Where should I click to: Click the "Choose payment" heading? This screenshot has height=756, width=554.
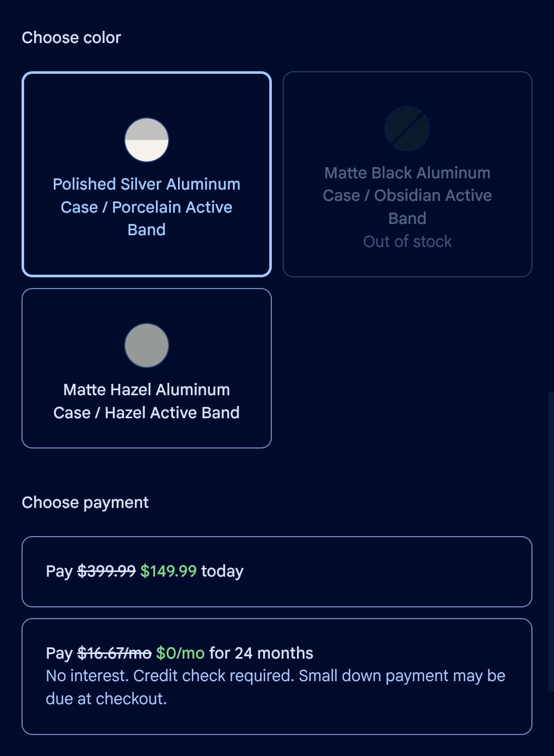85,502
